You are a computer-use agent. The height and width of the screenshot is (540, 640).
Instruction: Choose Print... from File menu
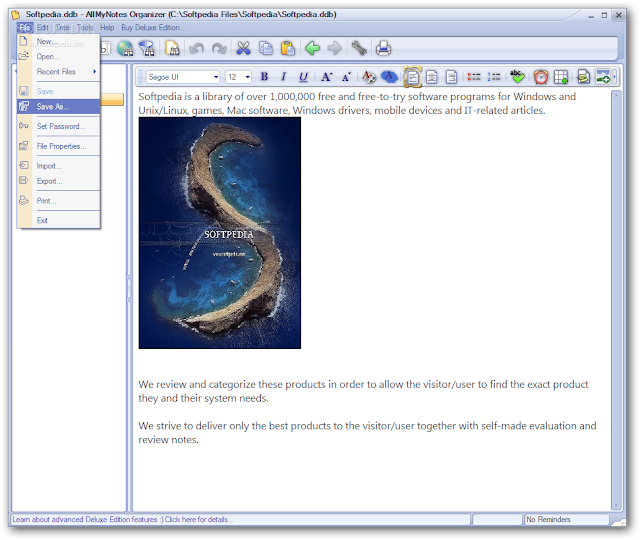(58, 201)
